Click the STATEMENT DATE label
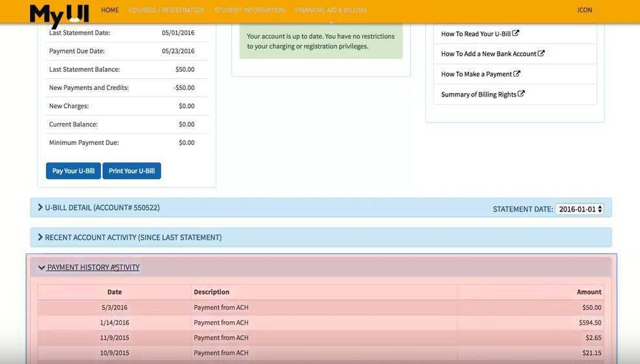This screenshot has height=364, width=640. point(523,209)
